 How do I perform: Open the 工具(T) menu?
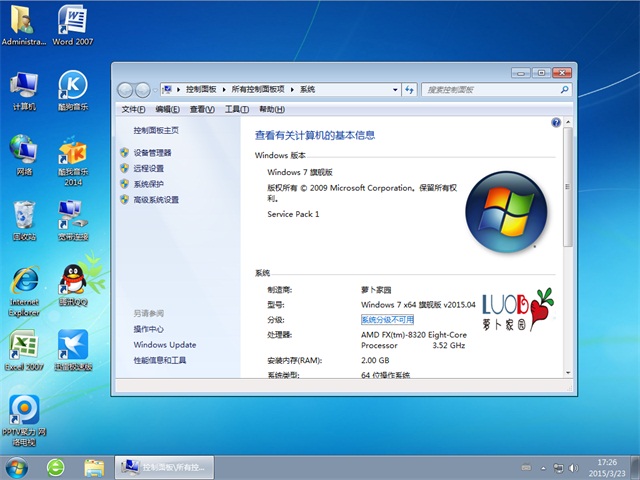pos(237,109)
